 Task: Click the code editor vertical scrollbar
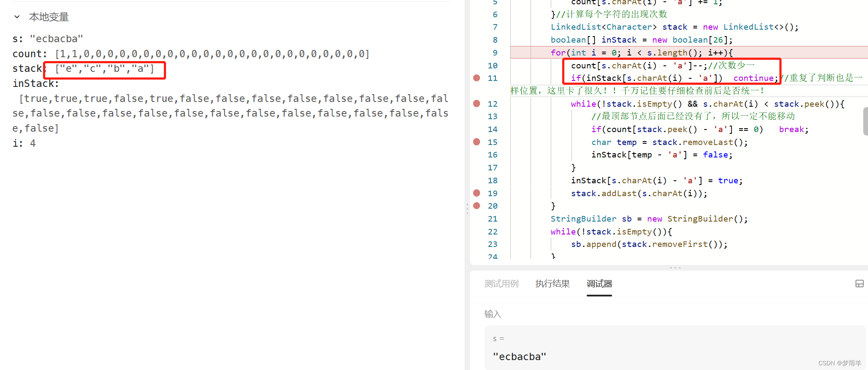click(865, 121)
